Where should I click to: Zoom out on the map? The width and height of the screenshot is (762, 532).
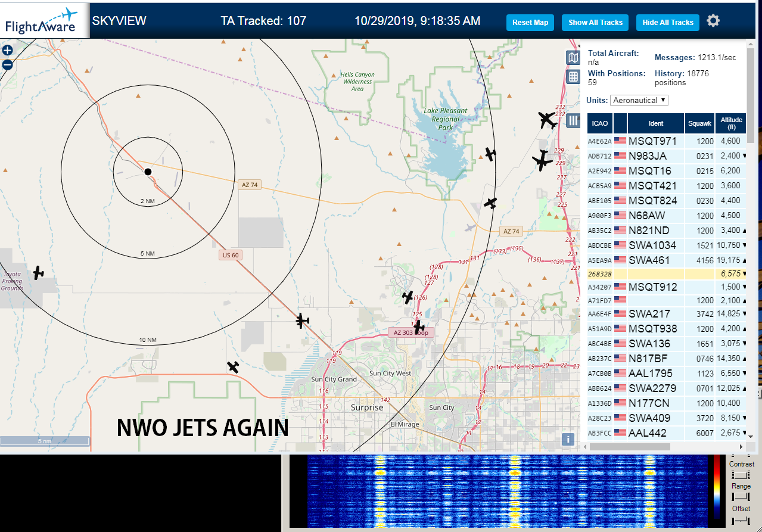coord(7,65)
